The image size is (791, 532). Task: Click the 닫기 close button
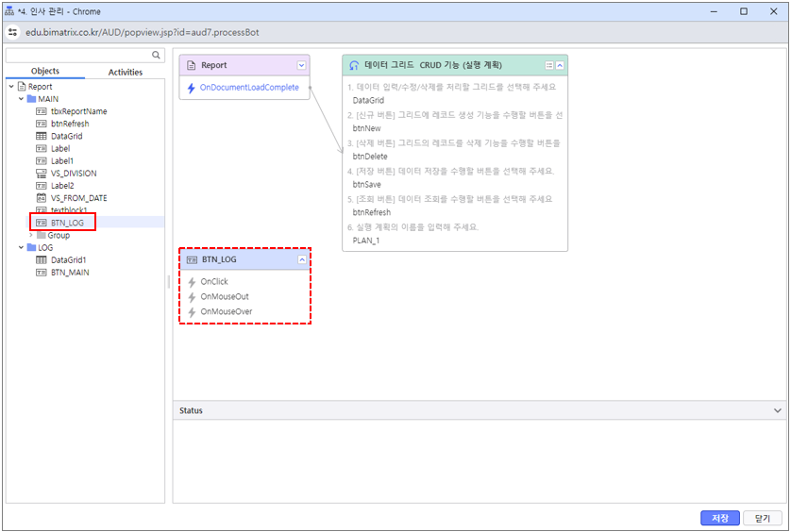coord(763,518)
